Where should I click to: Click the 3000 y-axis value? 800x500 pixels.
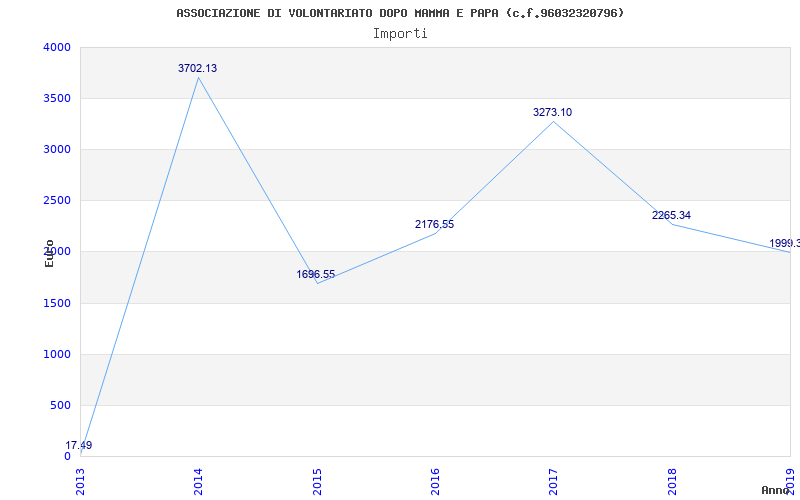pyautogui.click(x=57, y=149)
